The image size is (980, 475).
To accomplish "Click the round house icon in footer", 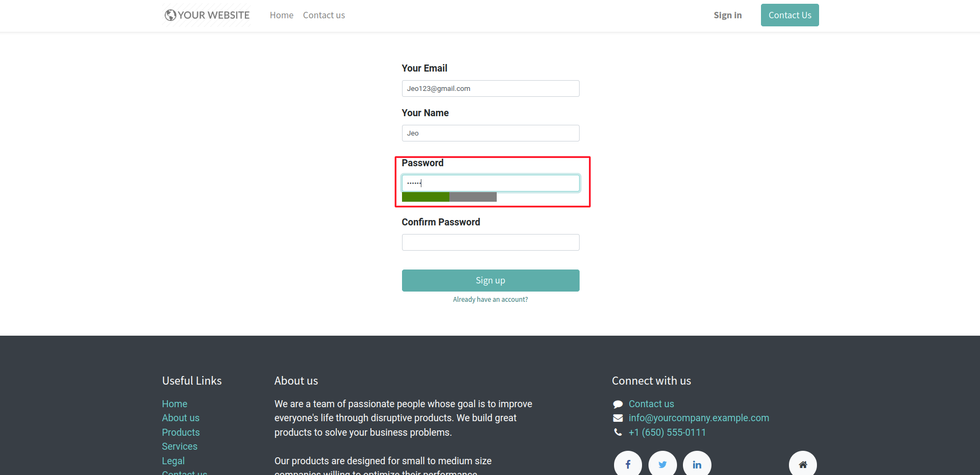I will [x=802, y=464].
